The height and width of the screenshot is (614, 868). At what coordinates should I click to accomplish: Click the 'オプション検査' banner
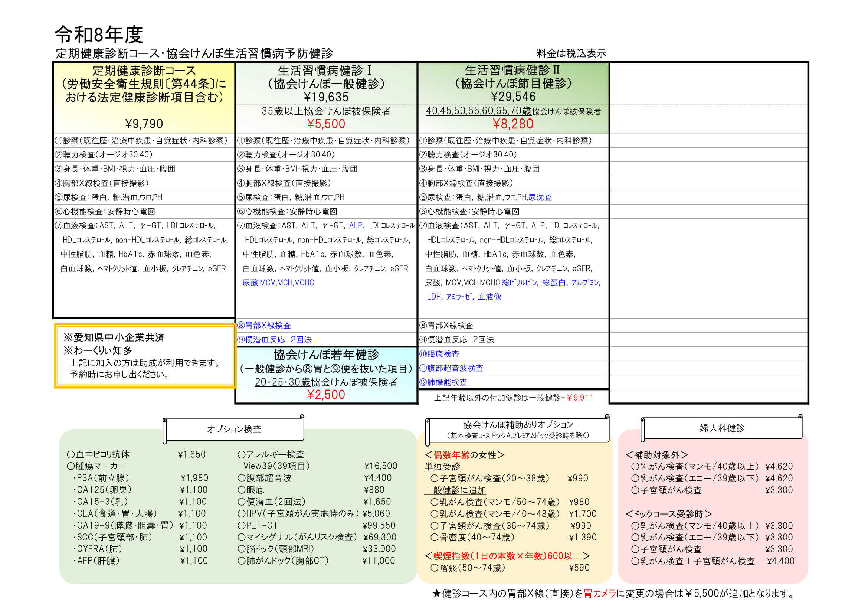point(234,429)
